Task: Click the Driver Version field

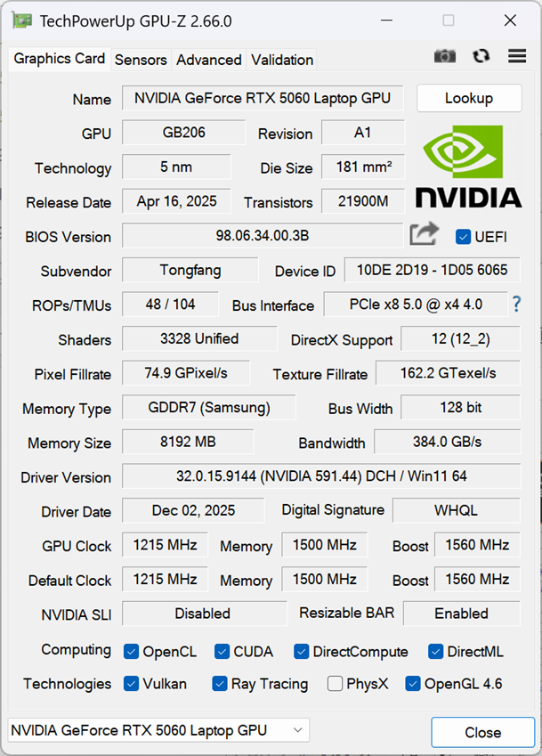Action: click(x=321, y=476)
